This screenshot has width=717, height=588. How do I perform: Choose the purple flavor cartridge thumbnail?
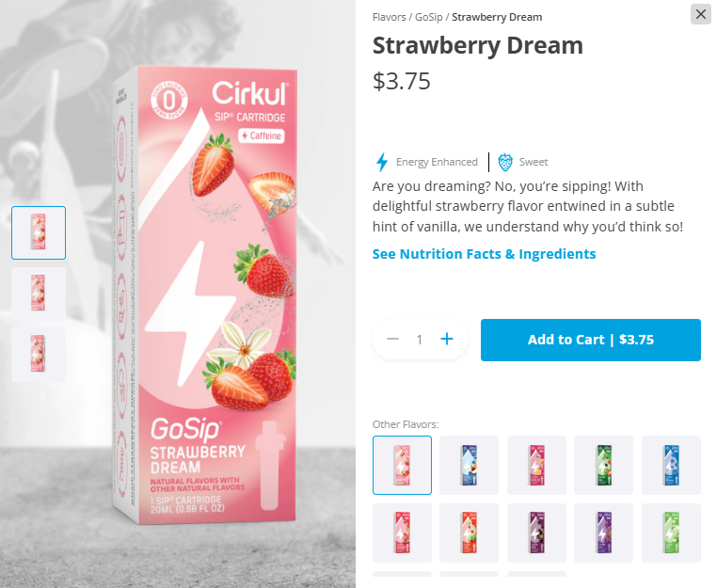coord(603,532)
